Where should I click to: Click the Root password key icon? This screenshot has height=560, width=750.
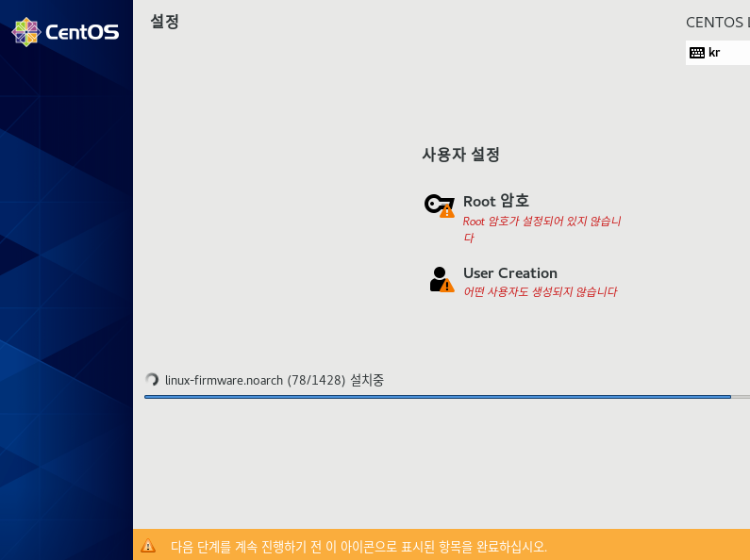(x=440, y=206)
